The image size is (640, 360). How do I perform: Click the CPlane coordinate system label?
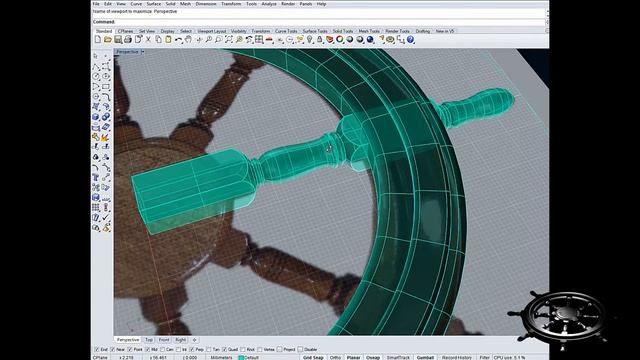[x=100, y=358]
